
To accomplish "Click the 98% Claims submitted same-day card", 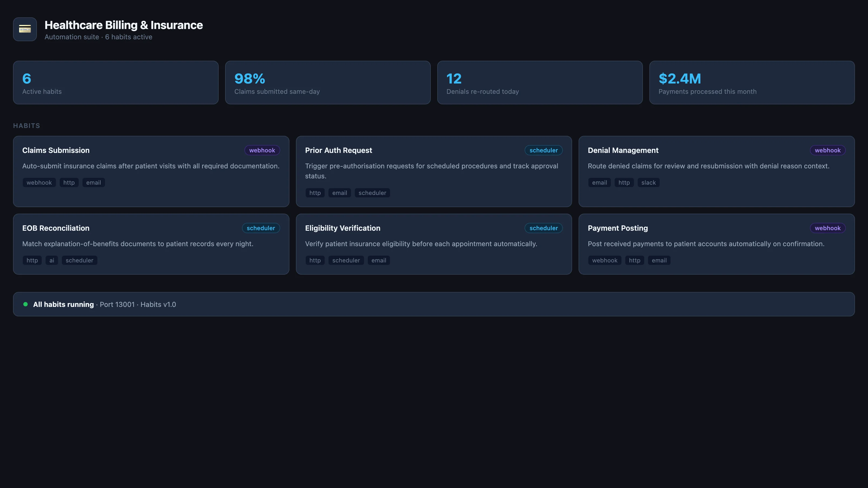I will (328, 82).
